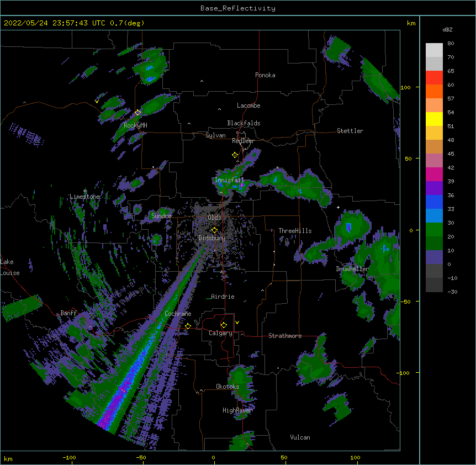Click the -30 value on the dBZ legend
Viewport: 476px width, 465px height.
tap(452, 292)
